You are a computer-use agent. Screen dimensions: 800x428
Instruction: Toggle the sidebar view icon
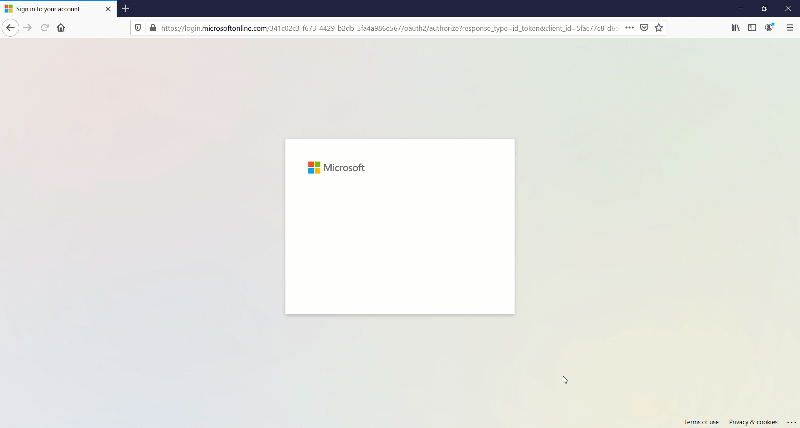[752, 28]
